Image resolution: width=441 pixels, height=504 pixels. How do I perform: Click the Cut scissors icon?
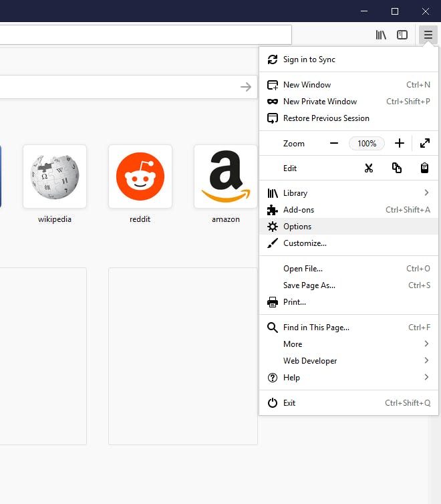(x=369, y=168)
